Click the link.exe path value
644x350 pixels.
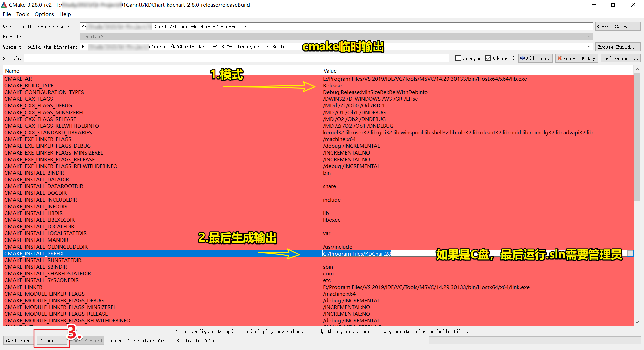[x=426, y=287]
